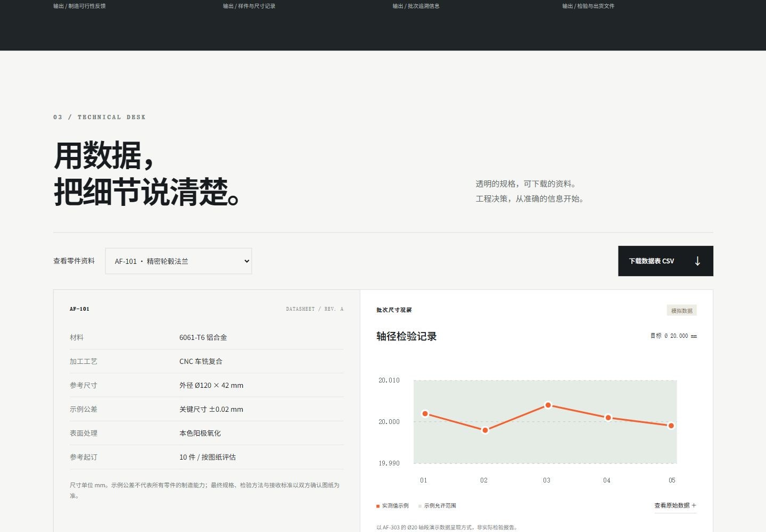Open the 查看原始数据 link

point(675,505)
